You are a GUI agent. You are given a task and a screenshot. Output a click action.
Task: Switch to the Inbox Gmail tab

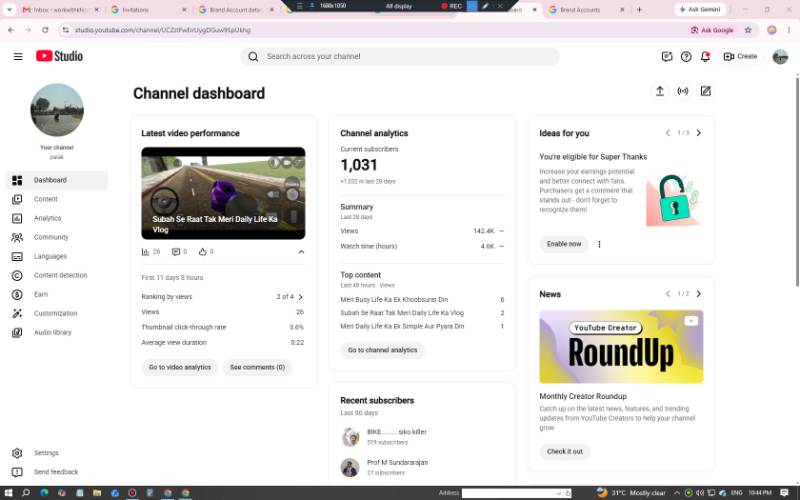(58, 10)
